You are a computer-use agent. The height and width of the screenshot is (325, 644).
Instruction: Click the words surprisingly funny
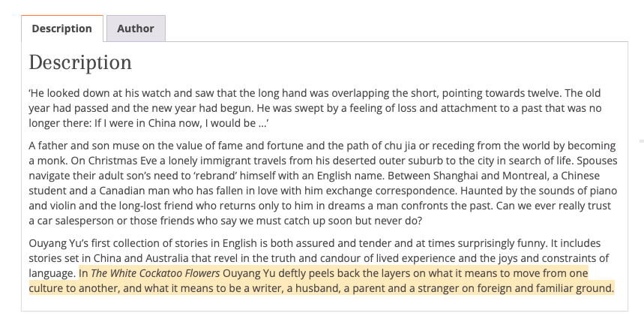tap(502, 243)
